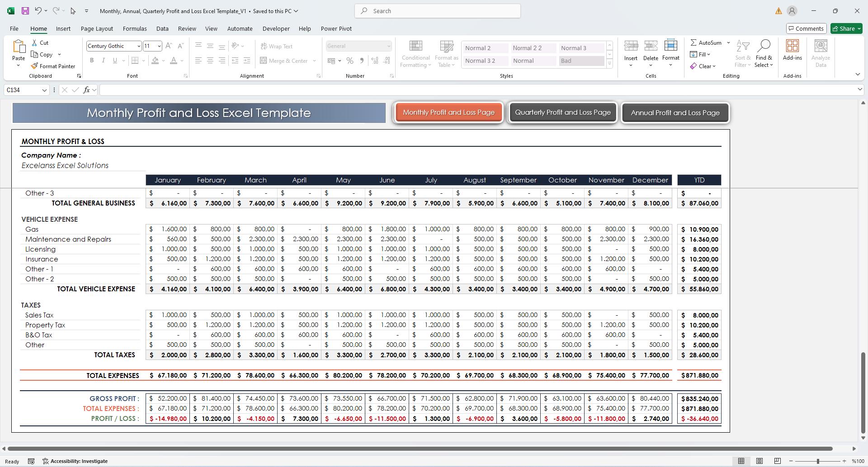This screenshot has height=467, width=868.
Task: Click the Cut scissors icon
Action: coord(34,42)
